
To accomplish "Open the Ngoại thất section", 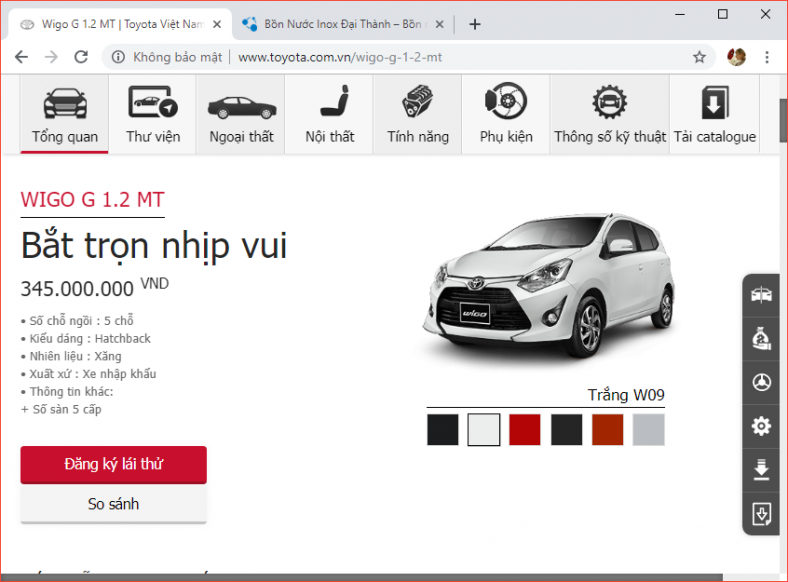I will (x=241, y=115).
